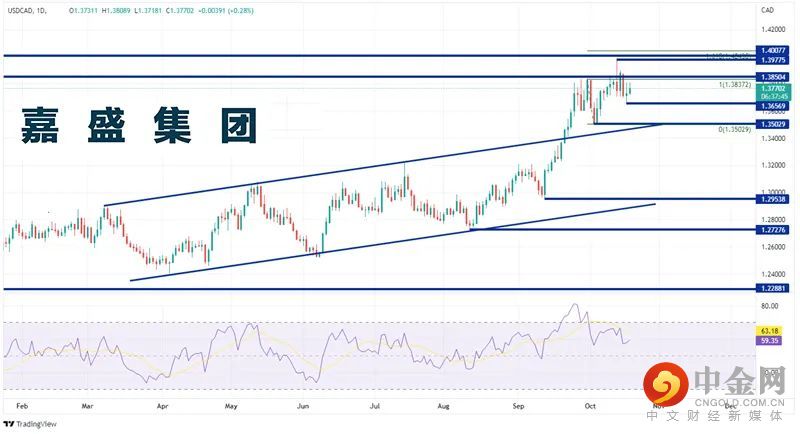Click the 1.24000 axis tick
The height and width of the screenshot is (434, 800).
click(773, 274)
